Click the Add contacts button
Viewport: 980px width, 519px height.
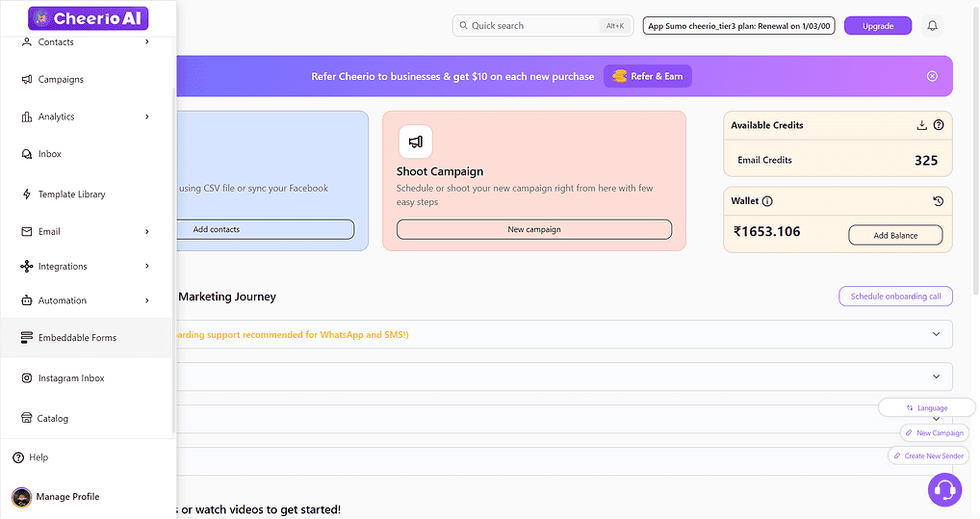pos(265,229)
